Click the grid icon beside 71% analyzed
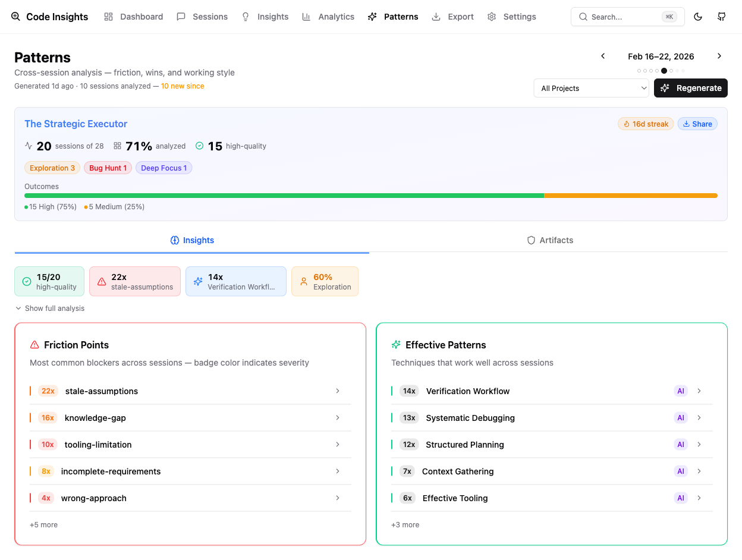Screen dimensions: 742x560 [x=117, y=146]
